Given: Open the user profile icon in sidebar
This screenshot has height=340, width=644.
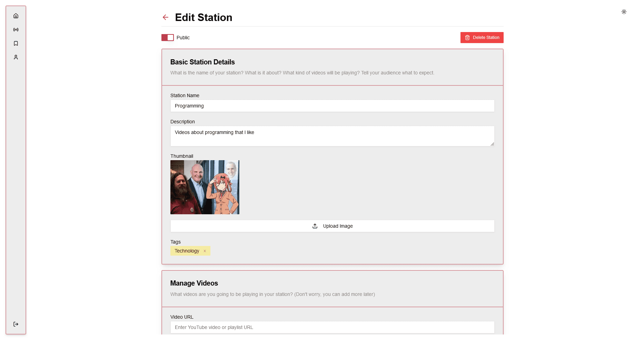Looking at the screenshot, I should coord(16,57).
